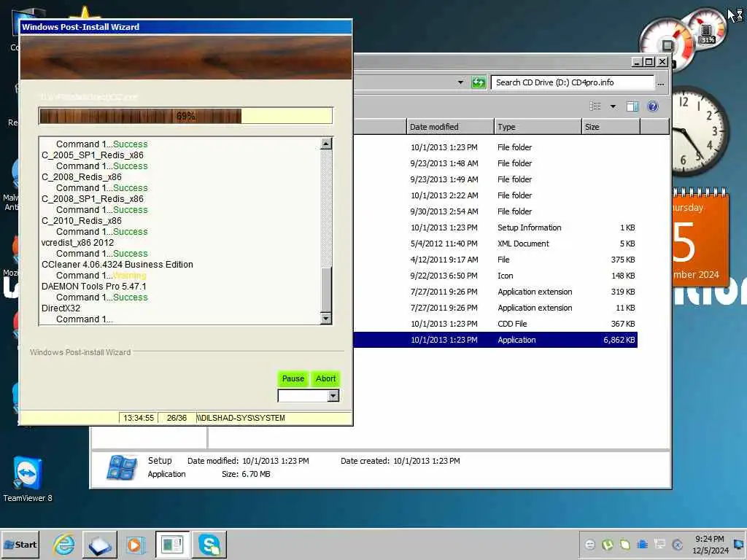Select the CCleaner 4.06.4324 Business Edition entry
747x560 pixels.
[x=117, y=264]
